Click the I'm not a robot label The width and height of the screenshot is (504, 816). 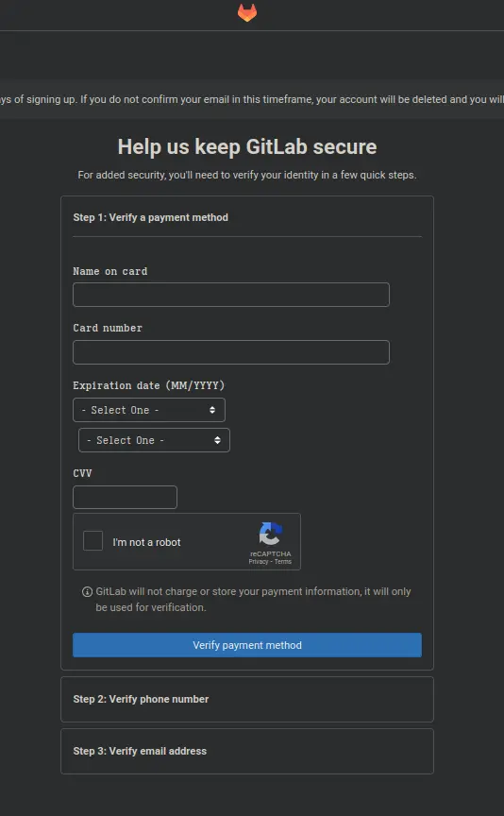click(146, 542)
